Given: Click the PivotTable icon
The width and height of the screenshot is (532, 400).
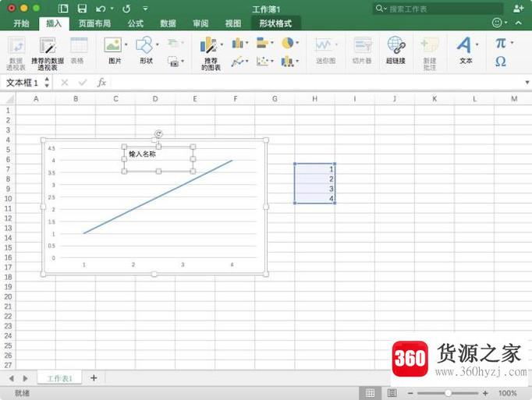Looking at the screenshot, I should pos(16,46).
